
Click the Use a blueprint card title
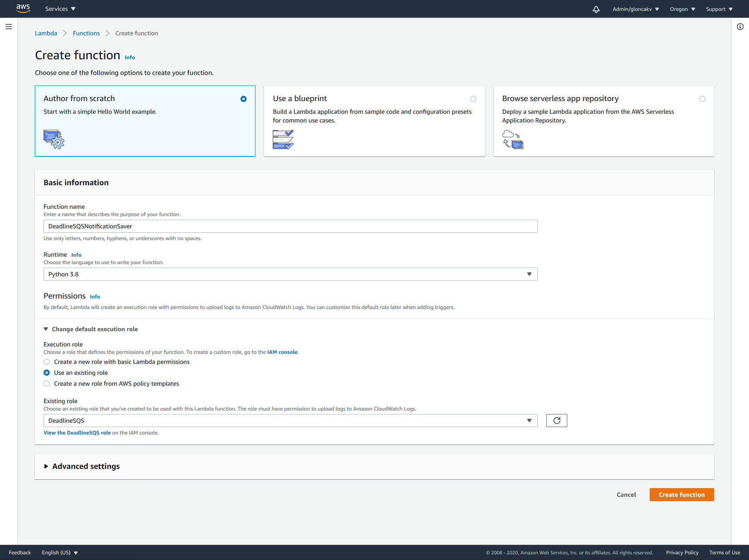[x=300, y=98]
